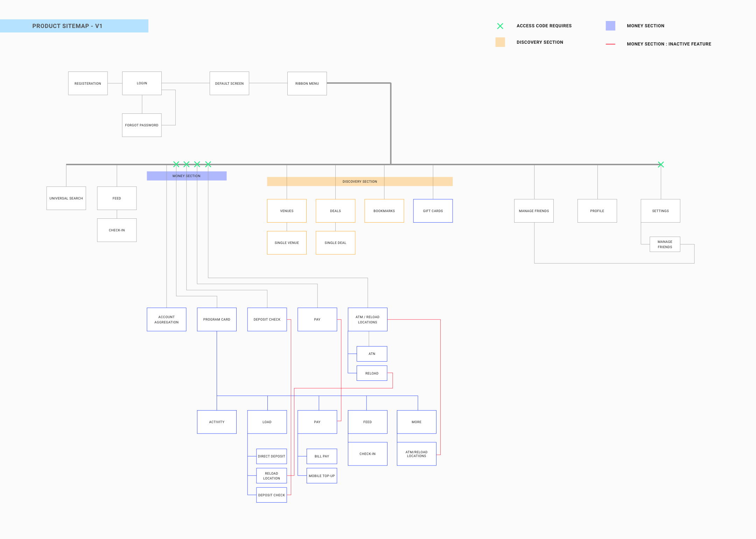Image resolution: width=756 pixels, height=539 pixels.
Task: Select the Direct Deposit box
Action: (x=272, y=456)
